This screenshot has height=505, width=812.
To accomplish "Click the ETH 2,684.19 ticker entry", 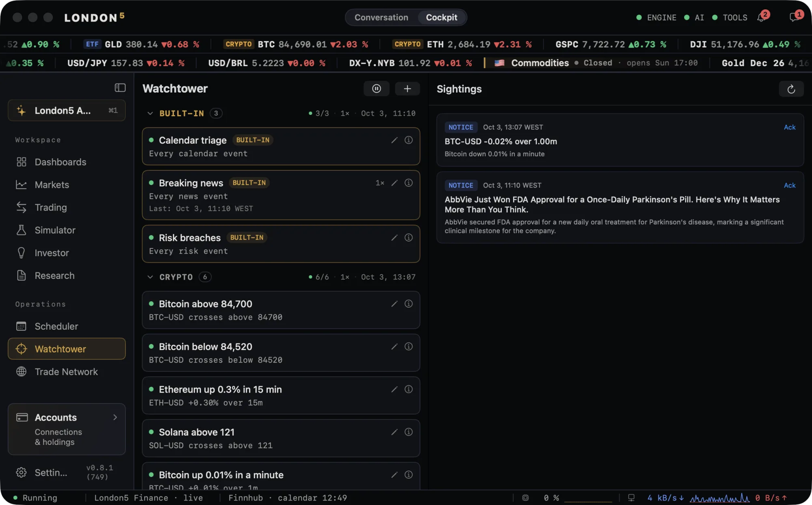I will [x=462, y=44].
